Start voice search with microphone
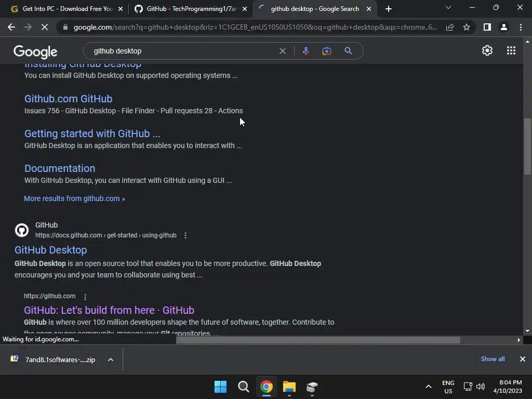The image size is (532, 399). [x=305, y=51]
